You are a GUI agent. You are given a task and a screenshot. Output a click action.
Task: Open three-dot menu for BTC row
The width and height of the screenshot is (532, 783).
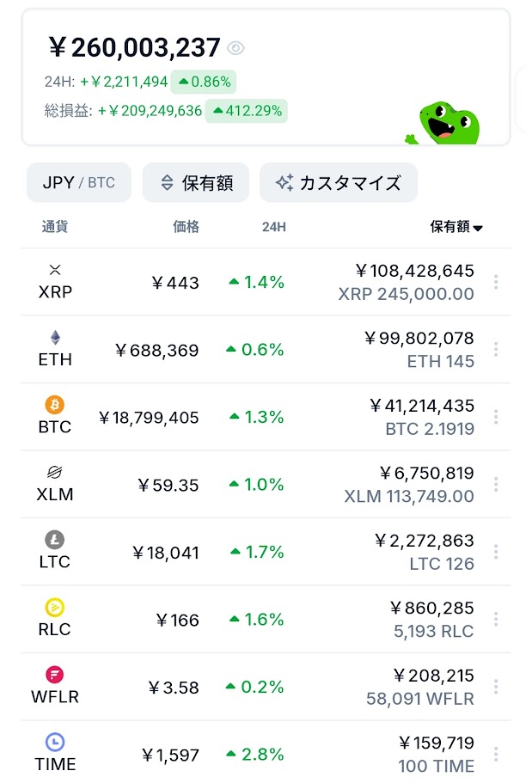coord(496,418)
